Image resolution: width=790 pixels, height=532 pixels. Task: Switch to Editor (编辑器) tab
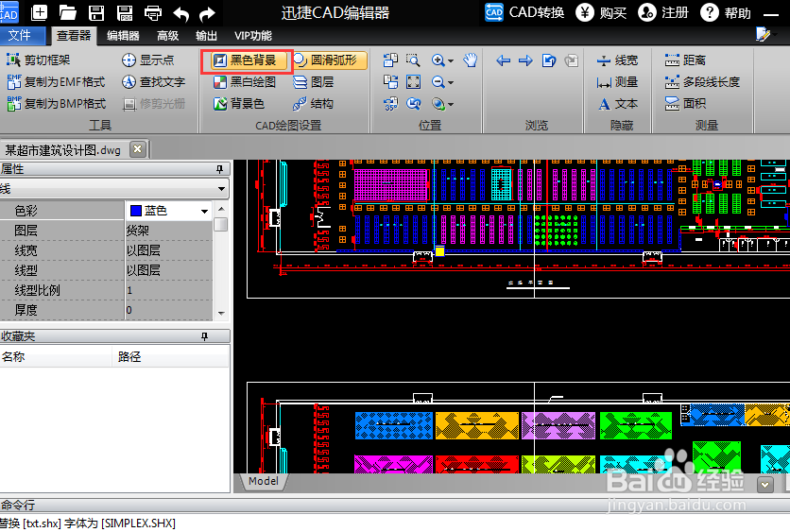point(123,36)
